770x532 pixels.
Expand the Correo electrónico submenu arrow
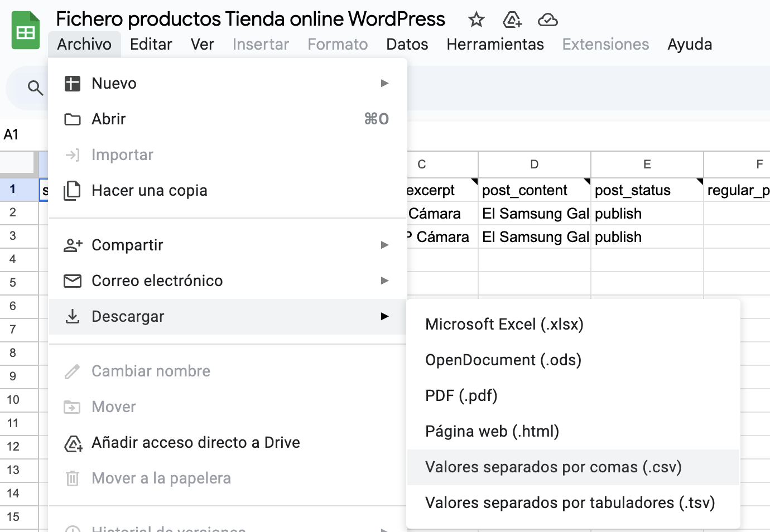384,281
